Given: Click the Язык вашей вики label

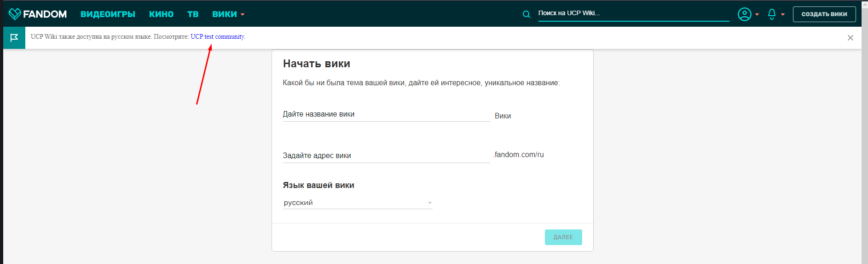Looking at the screenshot, I should click(318, 185).
